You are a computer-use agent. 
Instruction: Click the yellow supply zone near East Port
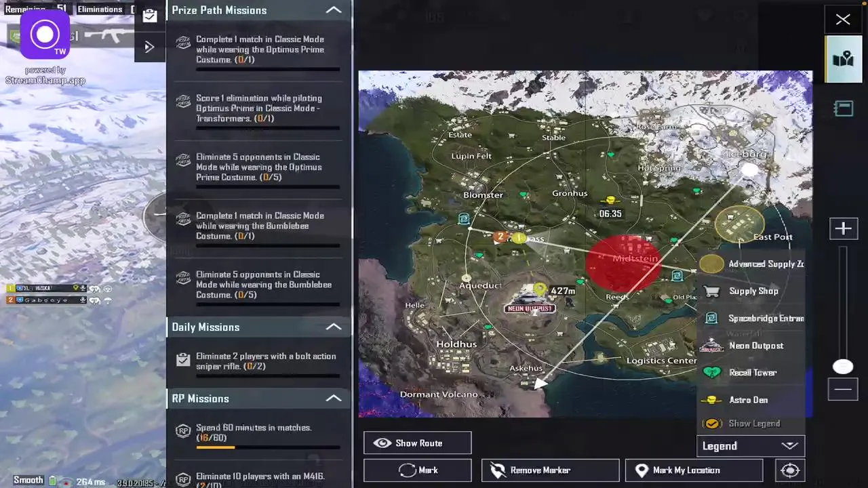[x=739, y=224]
